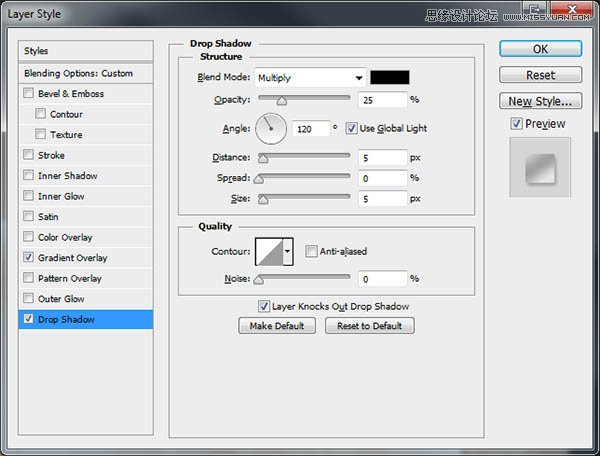
Task: Select the Outer Glow settings row
Action: 86,298
